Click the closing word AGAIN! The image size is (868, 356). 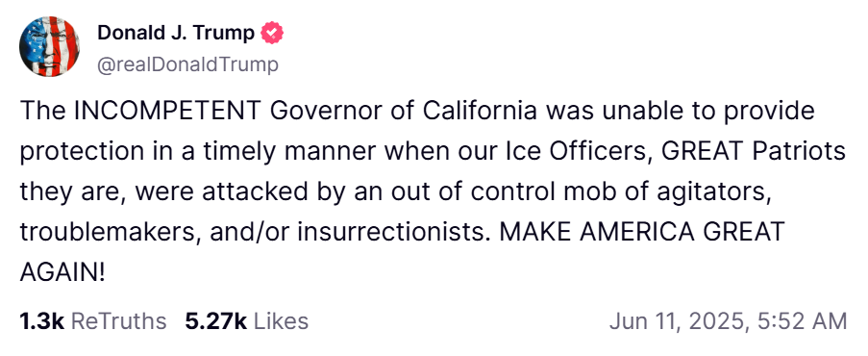(62, 273)
